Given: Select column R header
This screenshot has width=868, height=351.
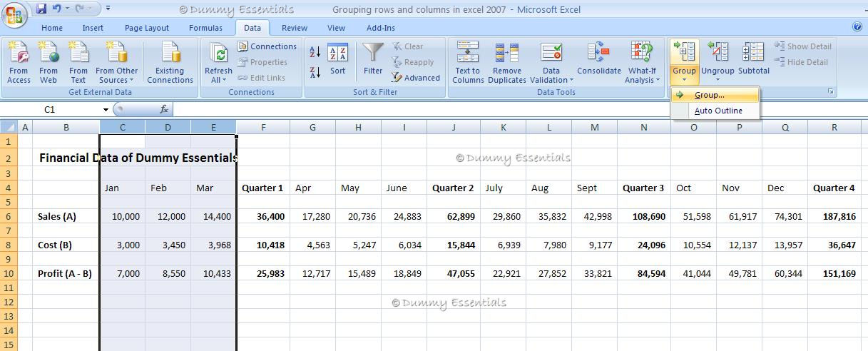Looking at the screenshot, I should tap(834, 127).
